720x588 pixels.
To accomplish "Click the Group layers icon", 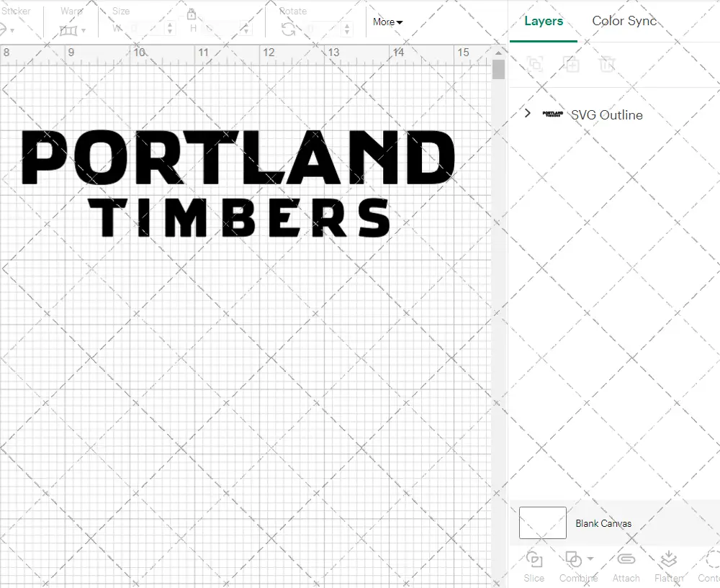I will coord(535,64).
